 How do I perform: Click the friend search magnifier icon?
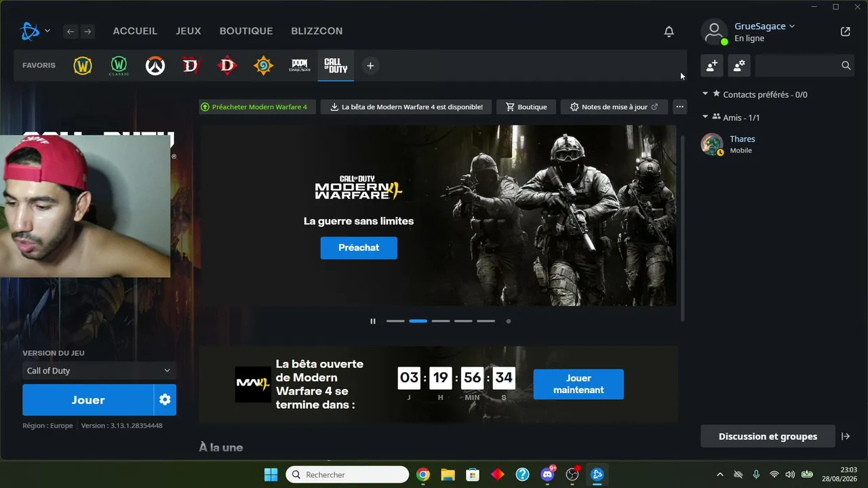pos(846,66)
